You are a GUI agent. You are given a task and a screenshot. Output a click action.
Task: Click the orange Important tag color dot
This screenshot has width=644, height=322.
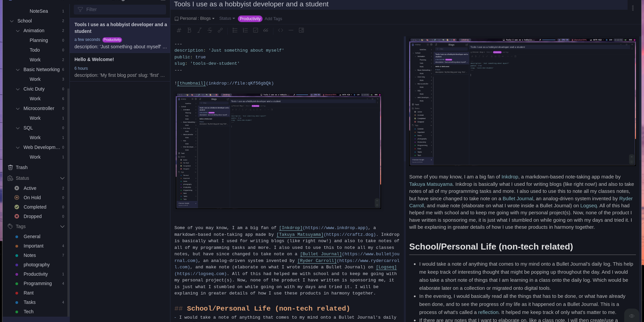(x=17, y=246)
